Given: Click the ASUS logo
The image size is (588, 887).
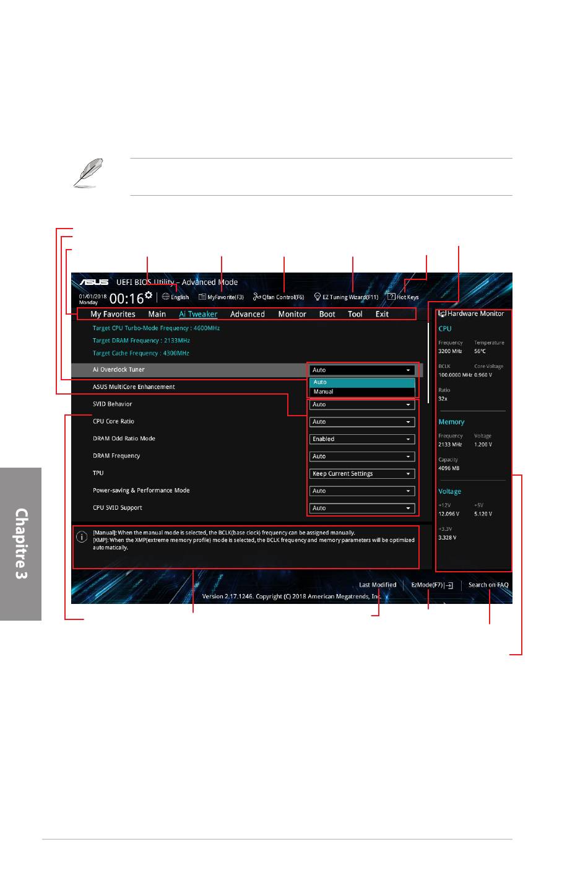Looking at the screenshot, I should click(x=94, y=282).
